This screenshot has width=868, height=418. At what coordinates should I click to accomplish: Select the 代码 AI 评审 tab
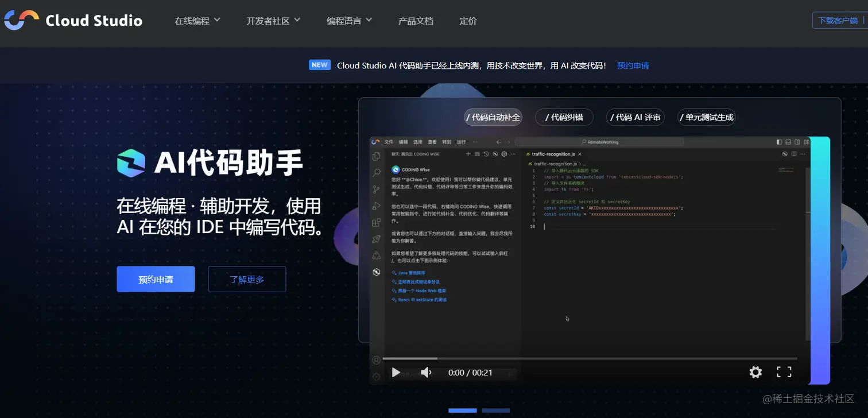pos(635,117)
